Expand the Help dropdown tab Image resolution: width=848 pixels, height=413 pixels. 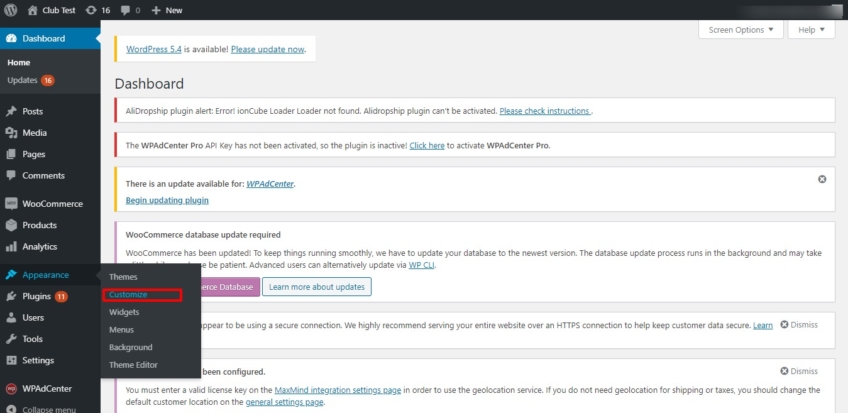point(810,30)
